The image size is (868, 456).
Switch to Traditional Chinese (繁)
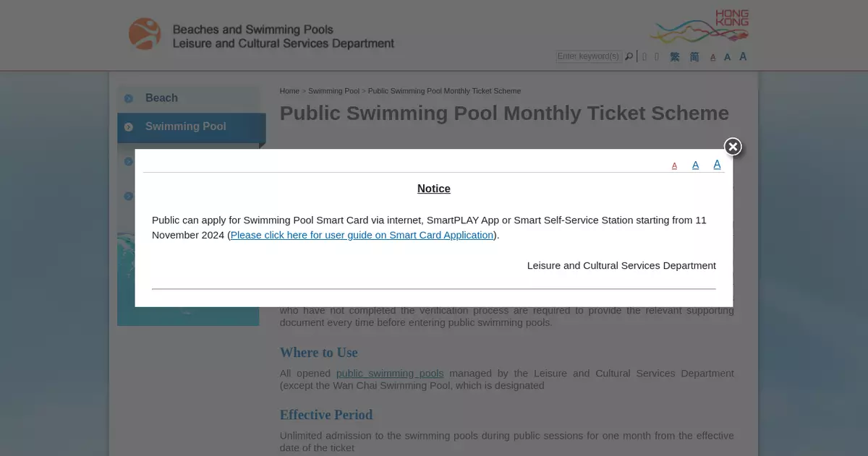(675, 56)
